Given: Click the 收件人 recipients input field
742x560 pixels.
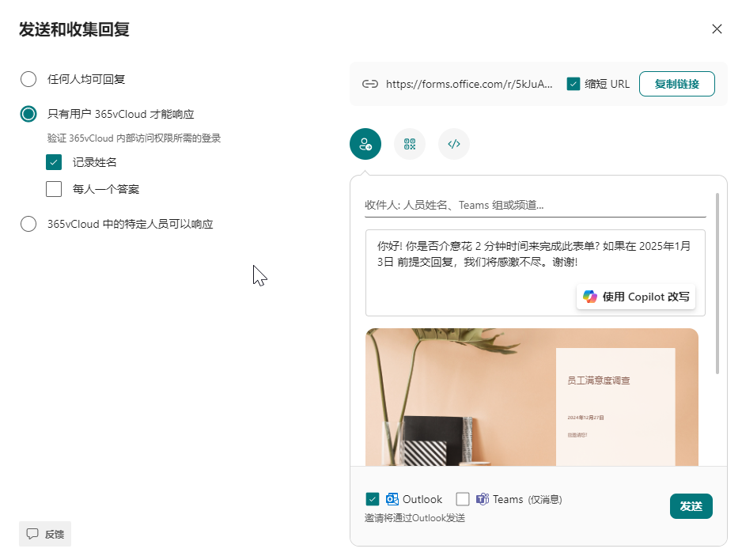Looking at the screenshot, I should coord(536,206).
